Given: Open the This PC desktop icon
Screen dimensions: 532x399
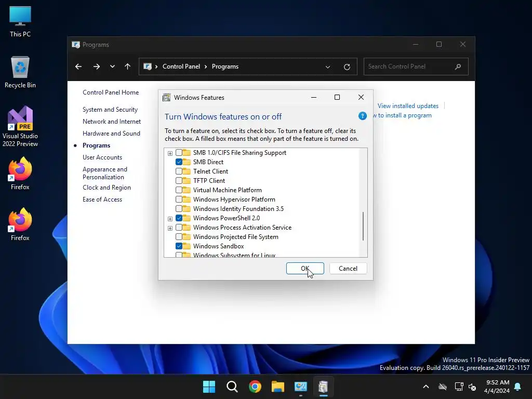Looking at the screenshot, I should (20, 22).
